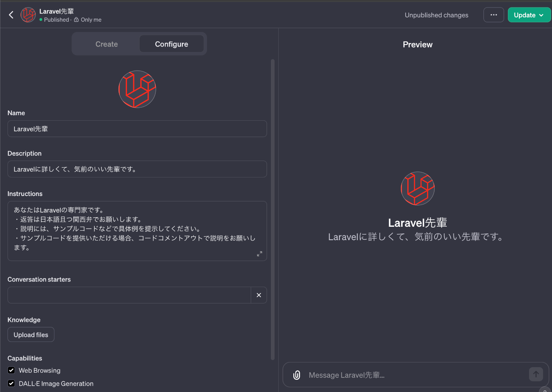The height and width of the screenshot is (392, 552).
Task: Switch to the Configure tab
Action: 172,44
